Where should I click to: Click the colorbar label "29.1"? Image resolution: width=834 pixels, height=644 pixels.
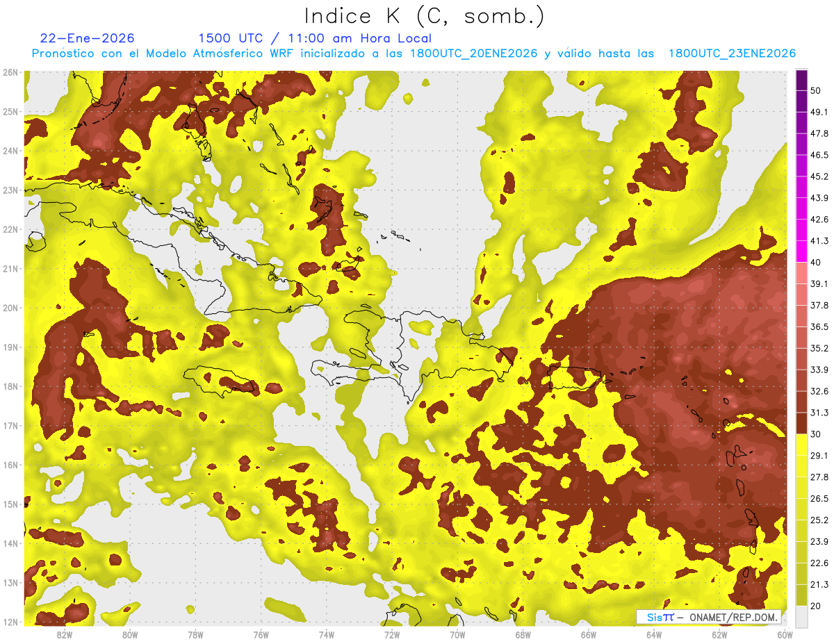coord(819,456)
